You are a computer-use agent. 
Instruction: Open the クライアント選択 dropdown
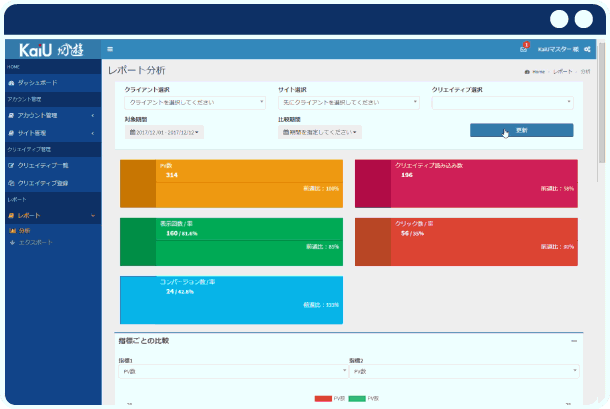(x=194, y=102)
